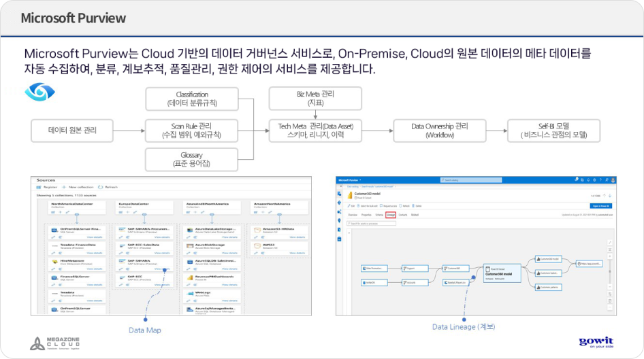Open the EuropeDataCenter collection card
Viewport: 644px width, 359px height.
[x=144, y=207]
